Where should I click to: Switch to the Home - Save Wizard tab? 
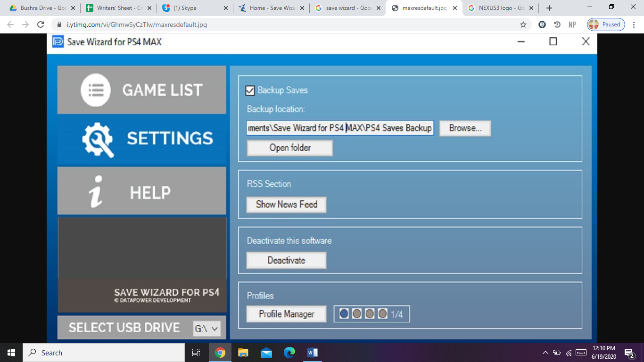(271, 8)
